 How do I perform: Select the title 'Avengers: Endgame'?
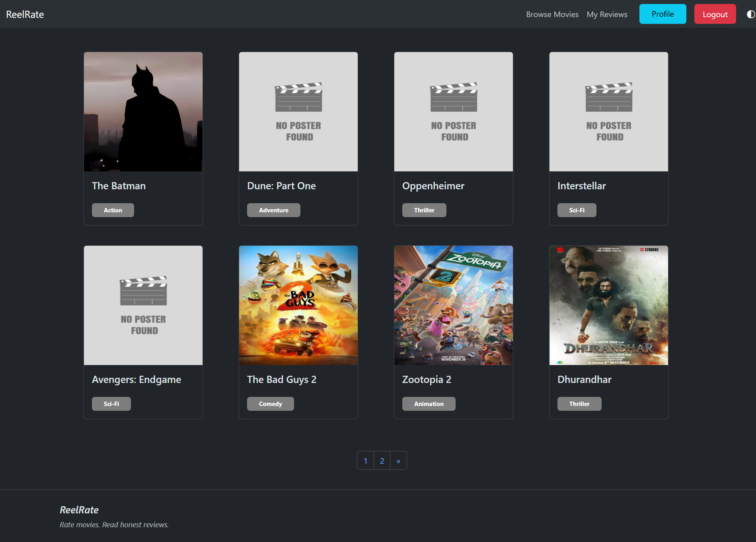coord(136,379)
